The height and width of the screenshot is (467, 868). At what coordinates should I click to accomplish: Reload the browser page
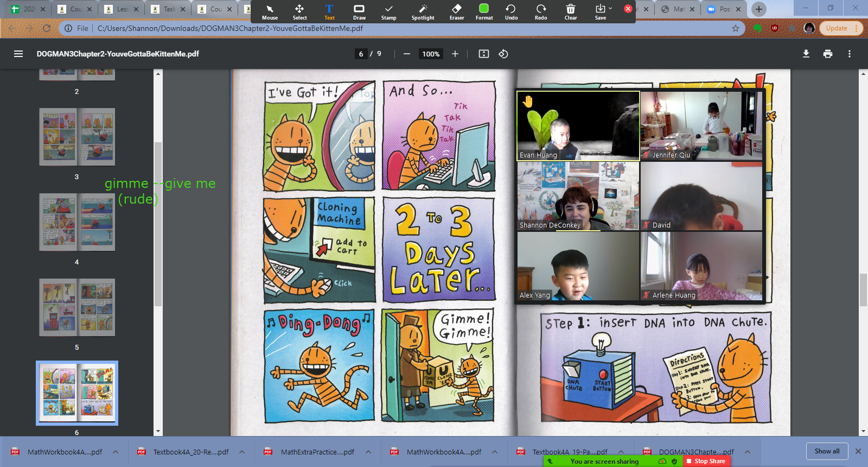coord(47,28)
